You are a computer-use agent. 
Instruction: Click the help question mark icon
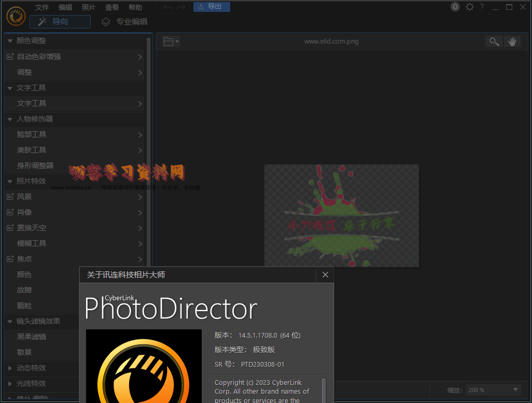click(482, 7)
